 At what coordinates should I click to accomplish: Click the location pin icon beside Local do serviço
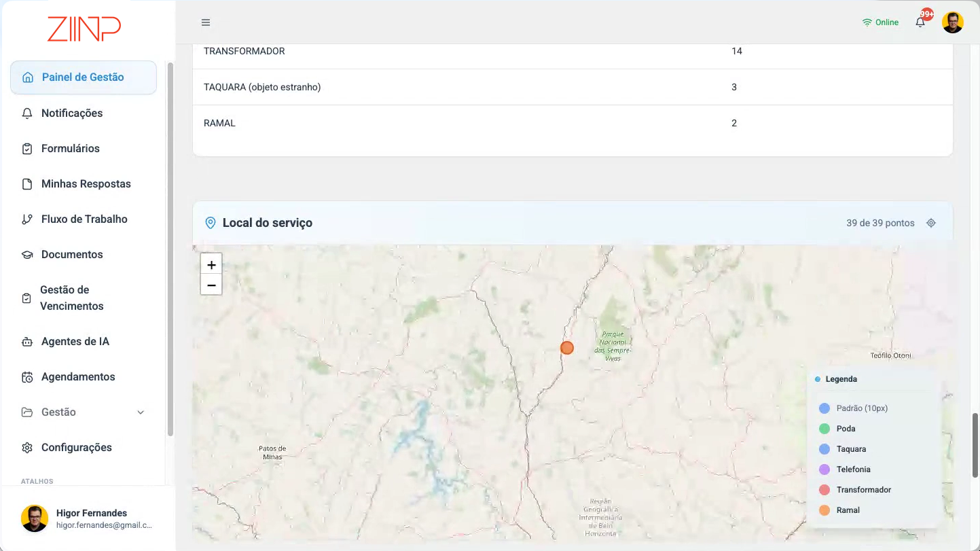(x=211, y=223)
